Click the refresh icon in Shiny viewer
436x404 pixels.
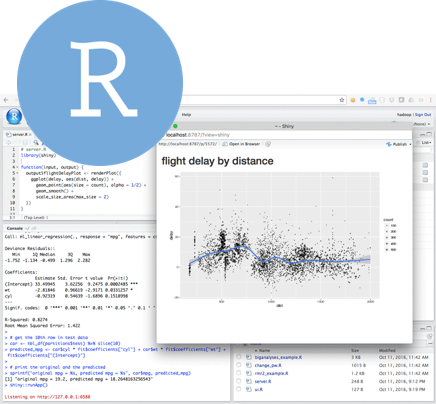point(268,144)
